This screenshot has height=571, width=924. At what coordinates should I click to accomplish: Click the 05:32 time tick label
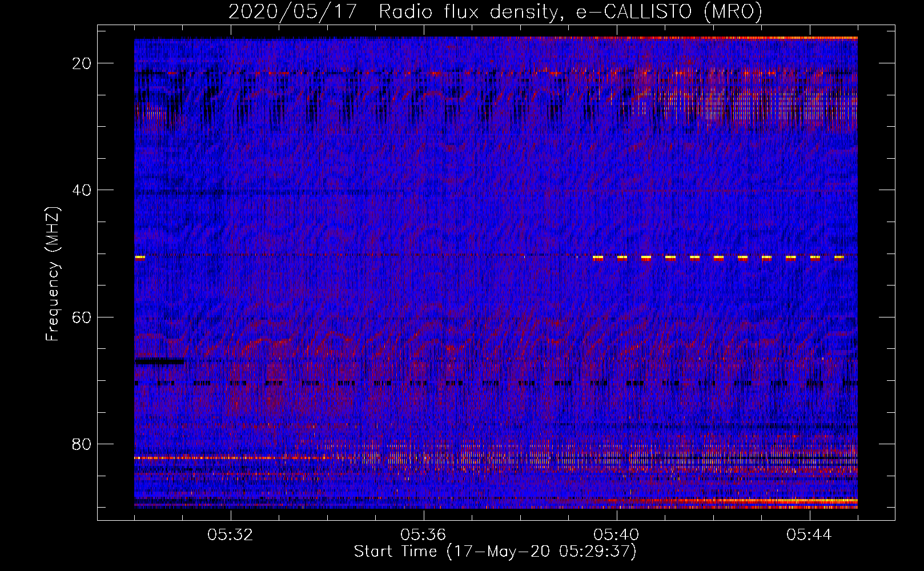(x=231, y=535)
